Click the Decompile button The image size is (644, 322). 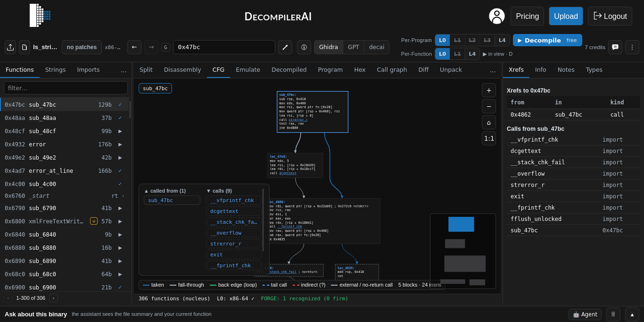coord(547,40)
